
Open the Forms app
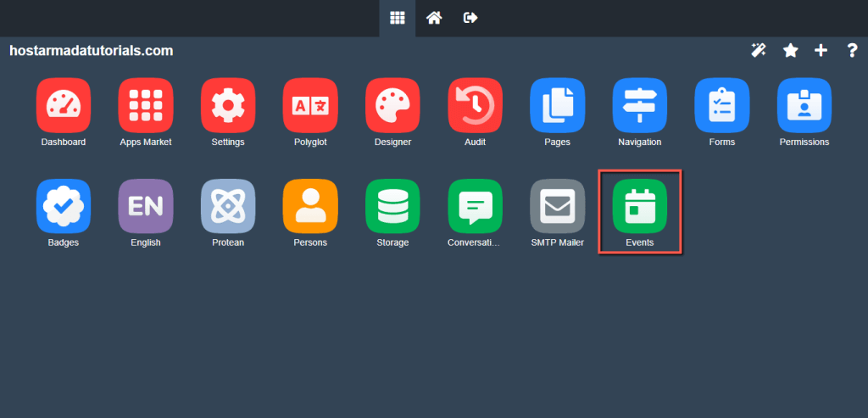722,106
